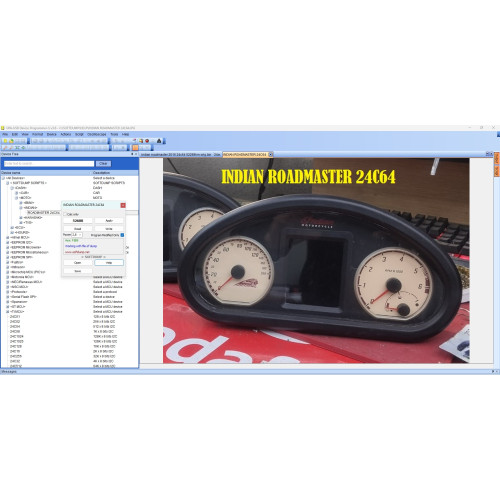Click the orange highlighted toolbar icon
The image size is (500, 500).
coord(135,147)
